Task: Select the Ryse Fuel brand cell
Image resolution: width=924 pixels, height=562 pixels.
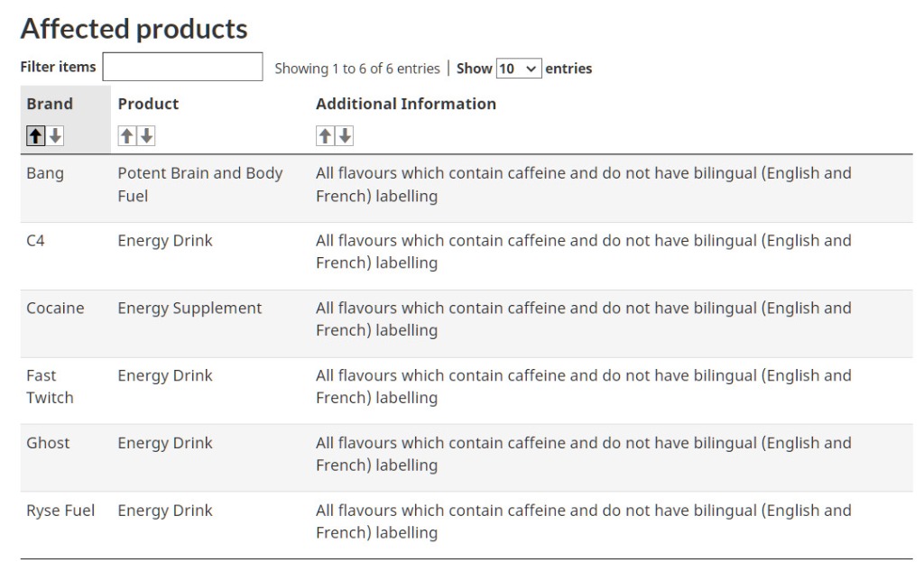Action: [60, 511]
